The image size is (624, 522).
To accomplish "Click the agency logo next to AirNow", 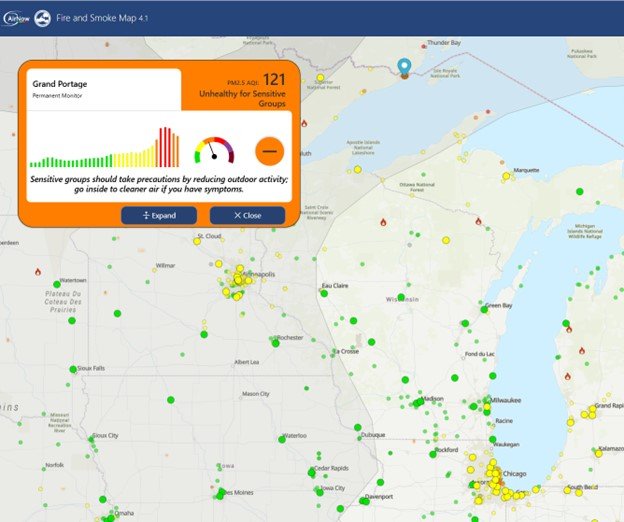I will (42, 18).
